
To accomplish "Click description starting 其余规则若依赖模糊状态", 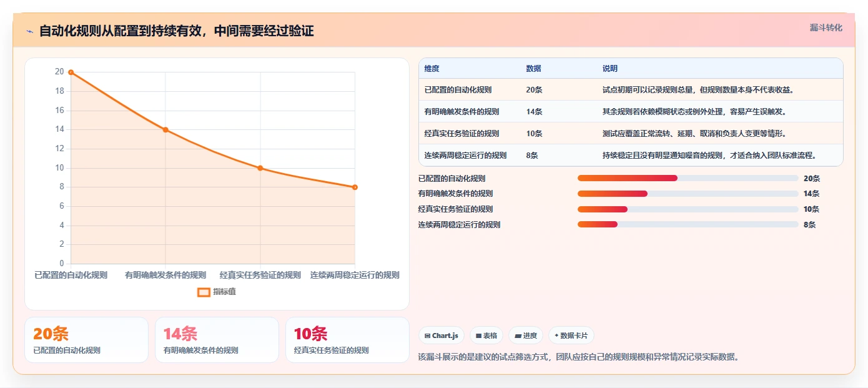I will [x=694, y=112].
